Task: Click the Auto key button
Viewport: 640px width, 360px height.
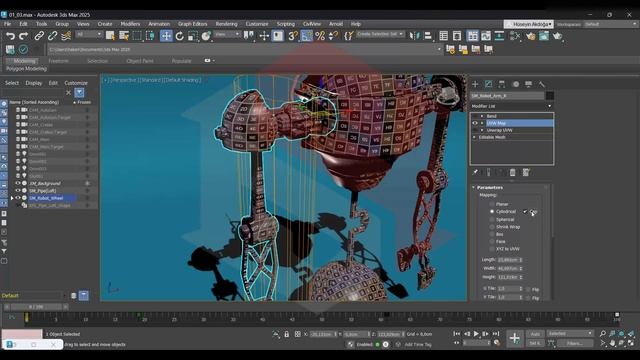Action: tap(535, 334)
